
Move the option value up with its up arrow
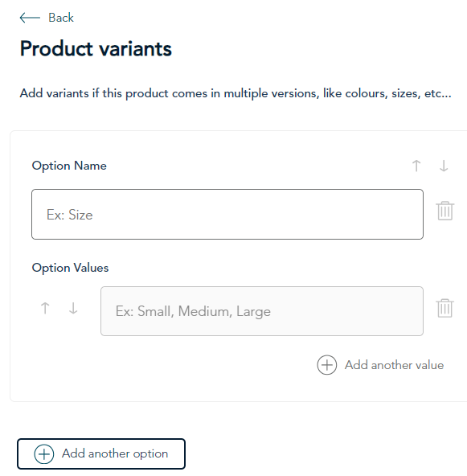(45, 308)
